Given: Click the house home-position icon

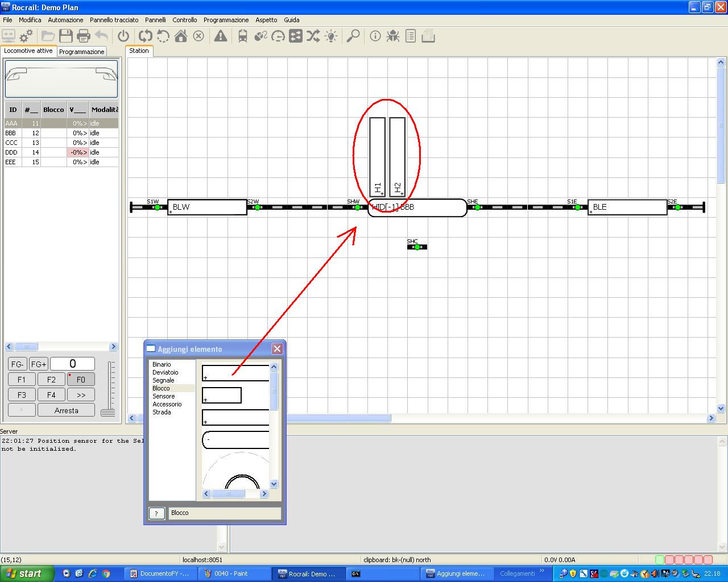Looking at the screenshot, I should (181, 36).
